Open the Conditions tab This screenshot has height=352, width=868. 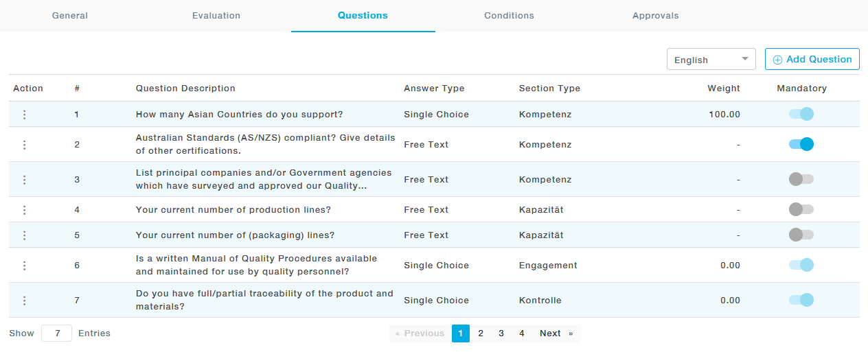click(x=509, y=16)
